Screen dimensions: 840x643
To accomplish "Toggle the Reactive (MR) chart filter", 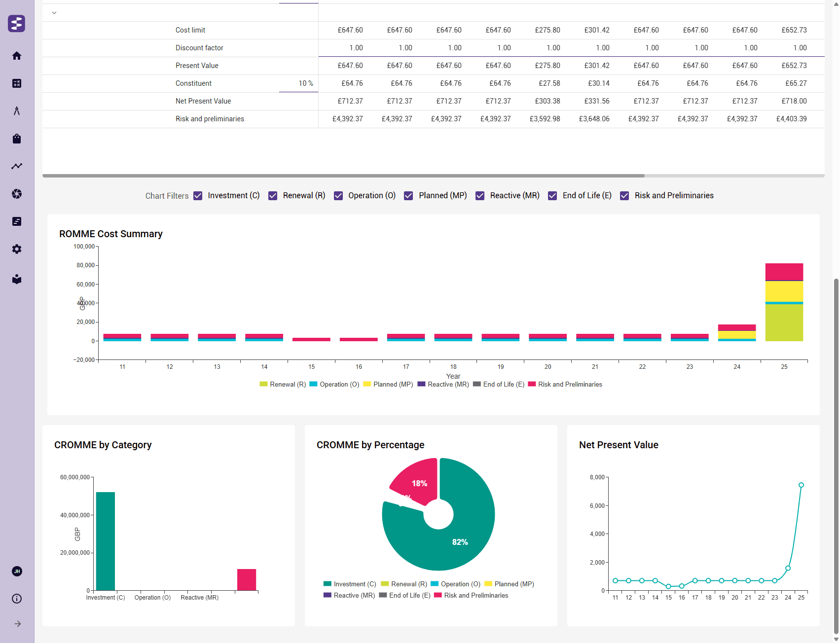I will [480, 196].
